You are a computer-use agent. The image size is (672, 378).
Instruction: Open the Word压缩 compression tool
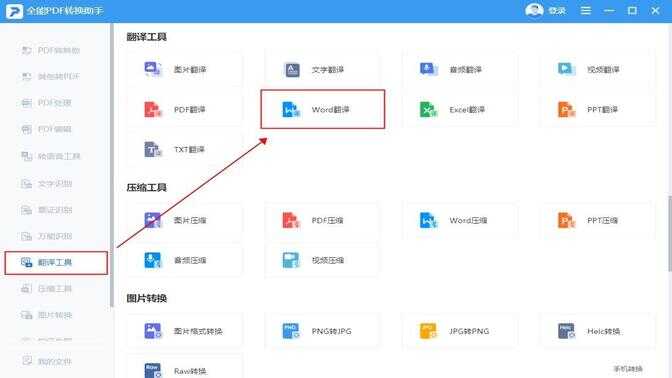[x=460, y=220]
